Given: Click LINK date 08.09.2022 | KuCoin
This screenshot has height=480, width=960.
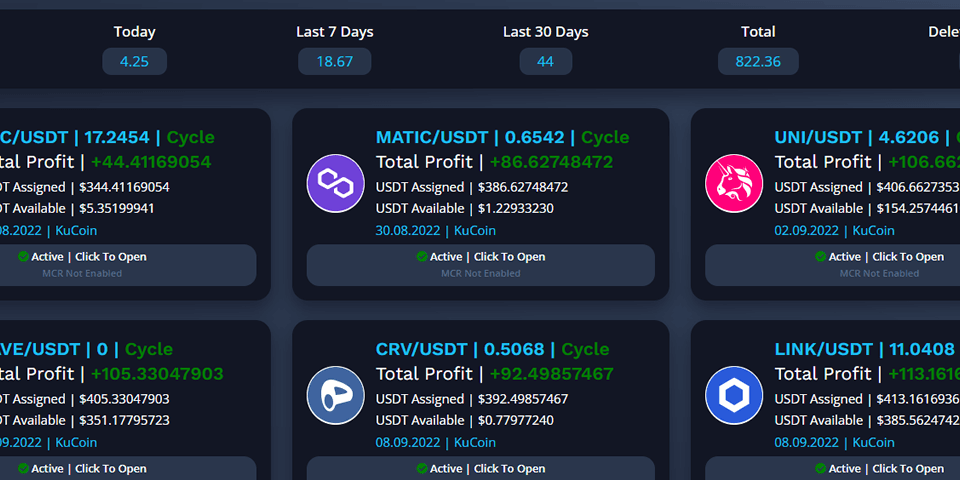Looking at the screenshot, I should pos(834,443).
